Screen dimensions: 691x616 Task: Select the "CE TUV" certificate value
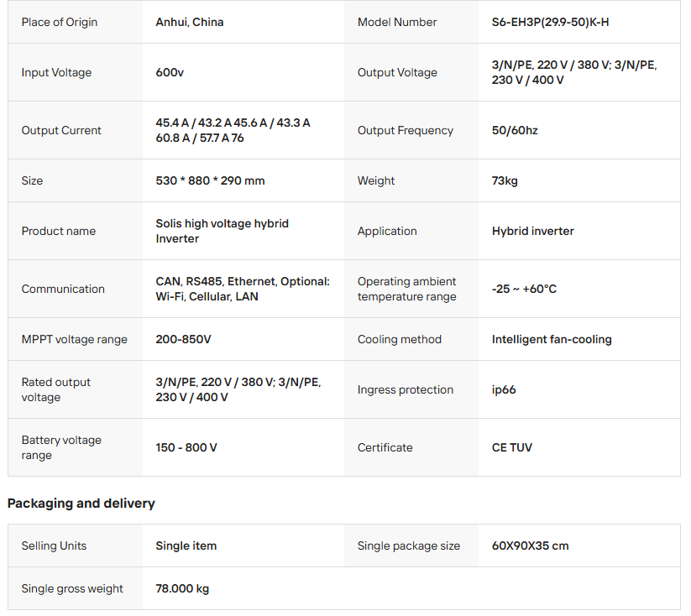[512, 447]
